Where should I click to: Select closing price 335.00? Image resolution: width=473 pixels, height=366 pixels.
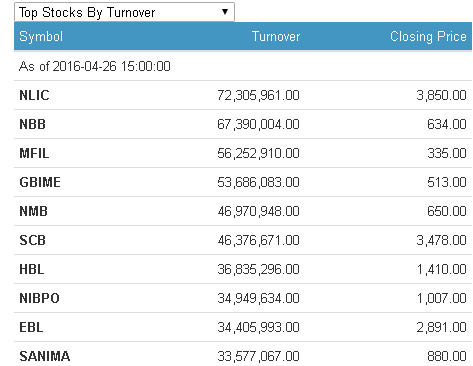coord(447,153)
